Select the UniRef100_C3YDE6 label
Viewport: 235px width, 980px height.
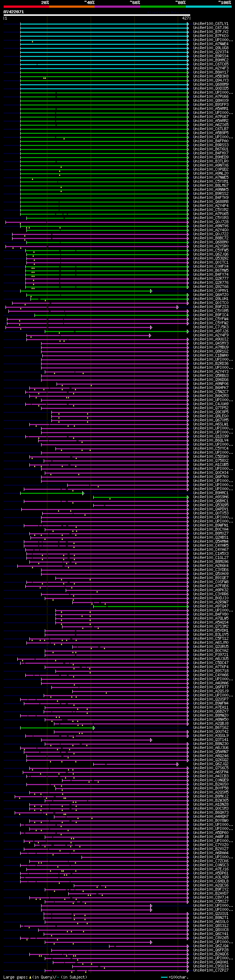pyautogui.click(x=211, y=570)
